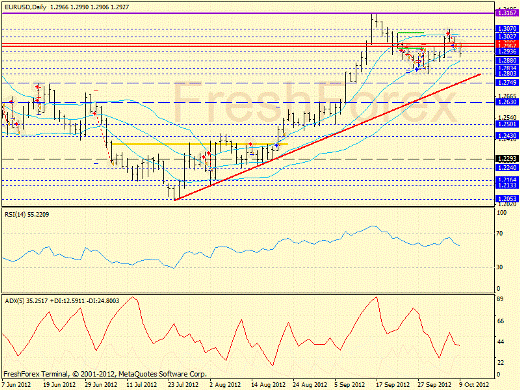
Task: Click the 11 Jul 2012 date label
Action: pos(141,384)
